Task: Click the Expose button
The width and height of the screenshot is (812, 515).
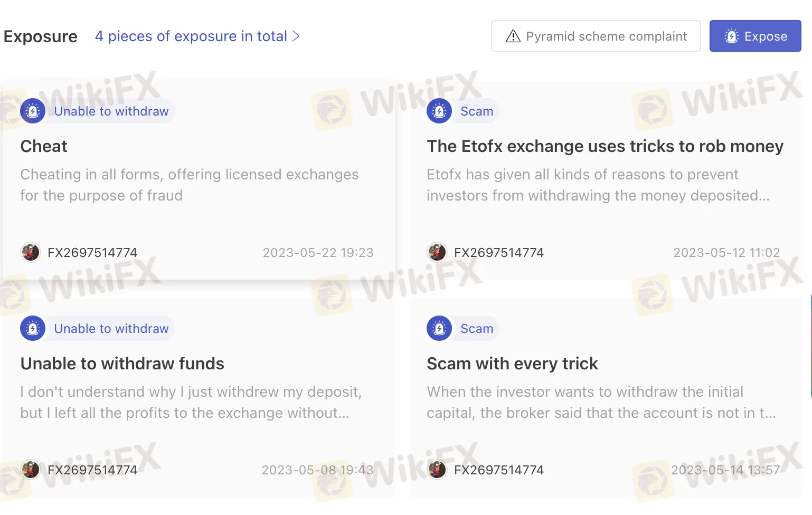Action: 755,36
